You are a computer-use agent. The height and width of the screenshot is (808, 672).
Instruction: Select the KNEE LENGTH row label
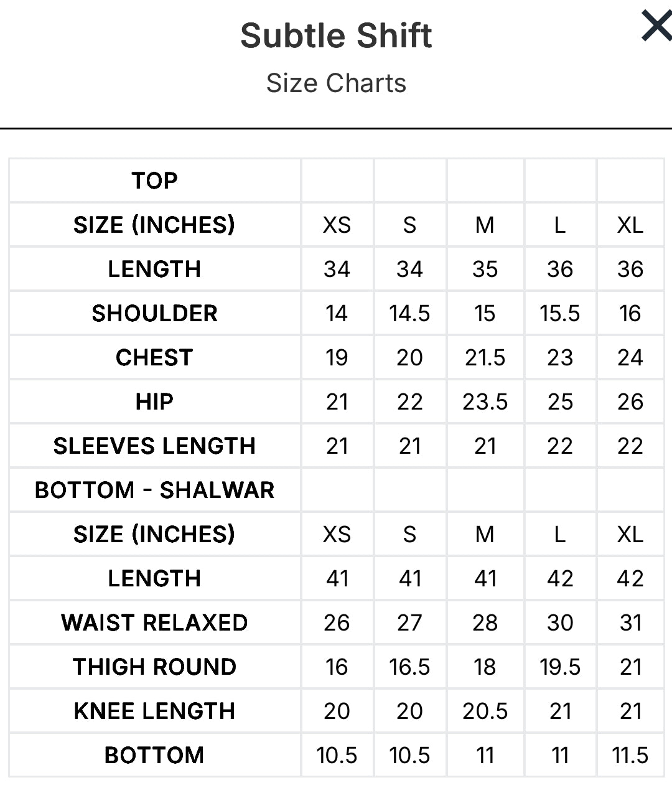coord(154,711)
